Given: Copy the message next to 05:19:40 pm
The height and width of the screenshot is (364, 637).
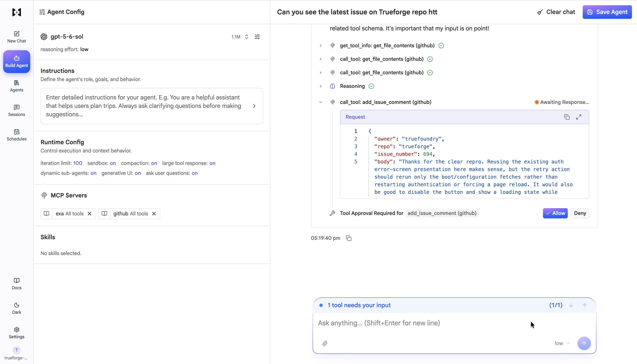Looking at the screenshot, I should tap(349, 238).
